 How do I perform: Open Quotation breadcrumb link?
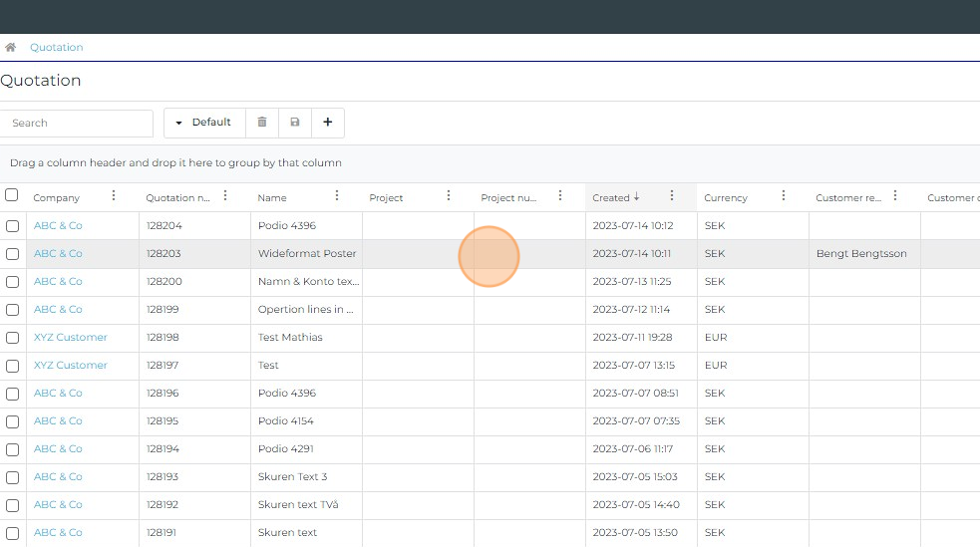[57, 47]
